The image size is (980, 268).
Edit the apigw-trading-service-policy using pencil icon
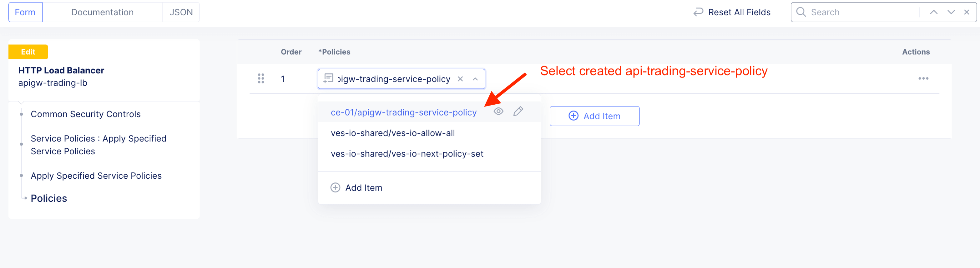[x=518, y=112]
